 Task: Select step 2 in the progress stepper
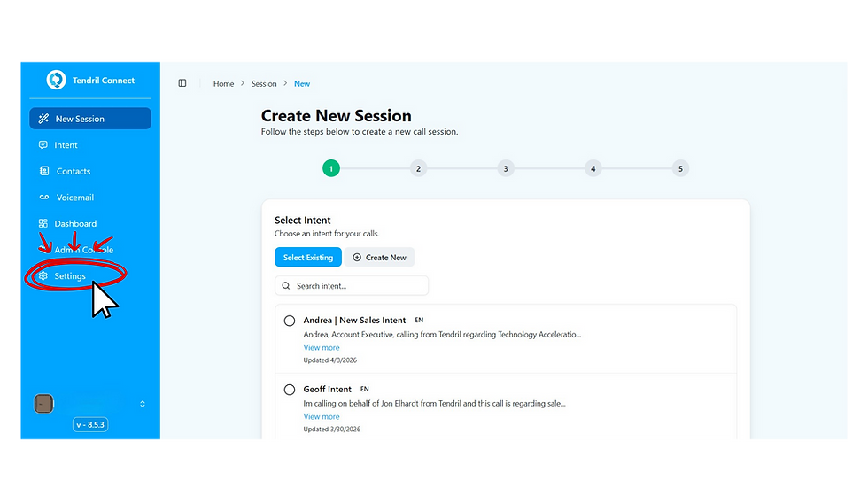(418, 169)
